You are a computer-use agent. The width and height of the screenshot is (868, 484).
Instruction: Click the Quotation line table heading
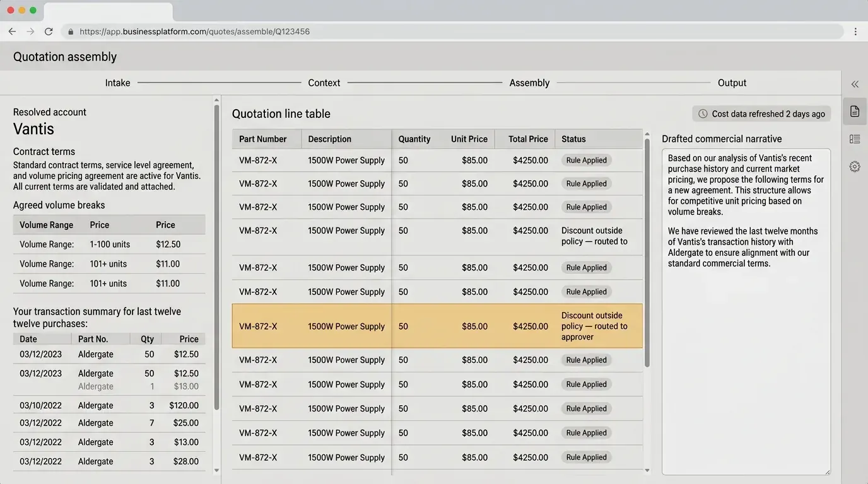(281, 114)
